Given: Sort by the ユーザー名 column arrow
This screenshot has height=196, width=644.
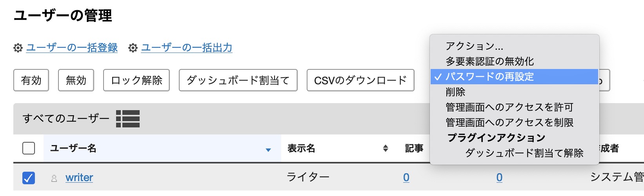Looking at the screenshot, I should [268, 150].
